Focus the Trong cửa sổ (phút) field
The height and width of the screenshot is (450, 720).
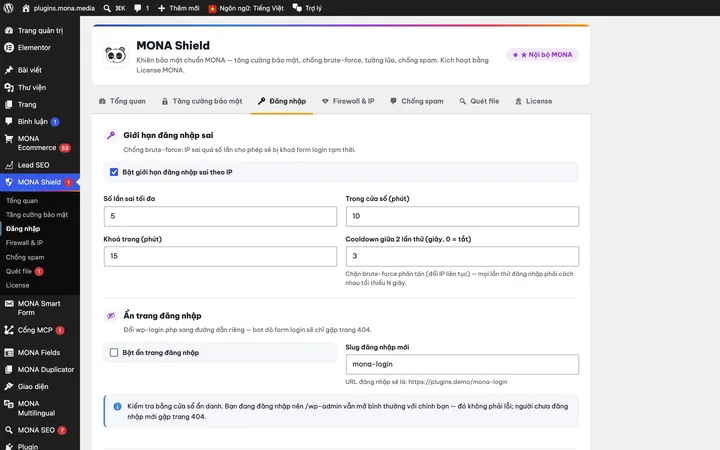[x=462, y=216]
